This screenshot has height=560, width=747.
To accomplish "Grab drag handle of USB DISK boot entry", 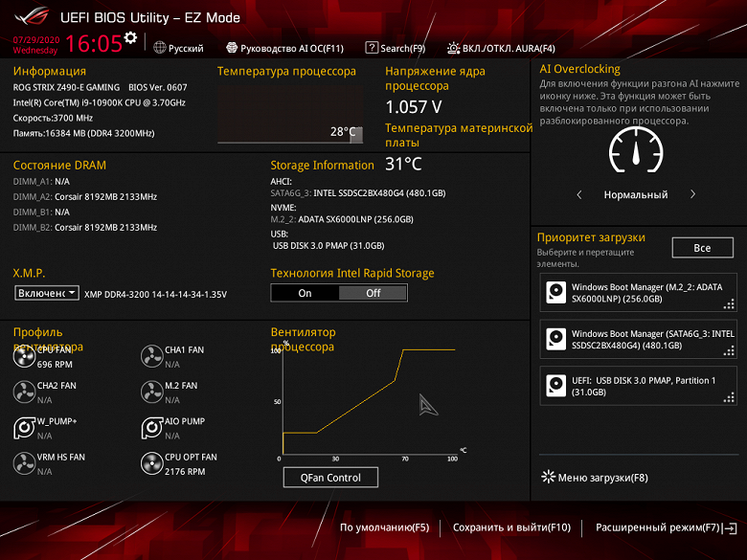I will click(729, 397).
